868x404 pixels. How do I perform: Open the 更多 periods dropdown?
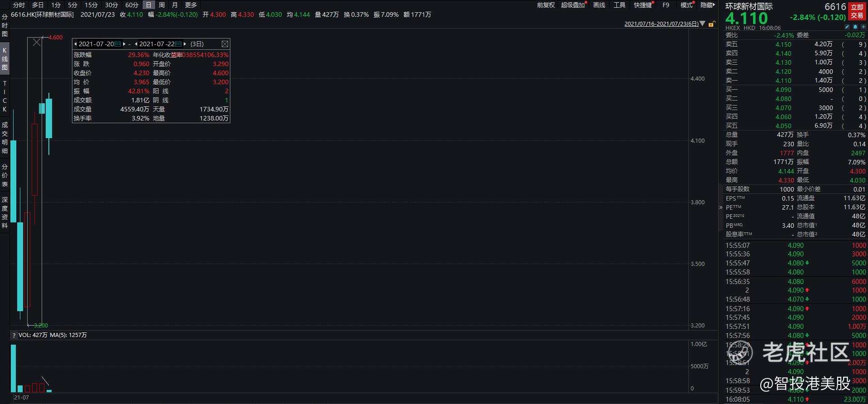point(191,5)
